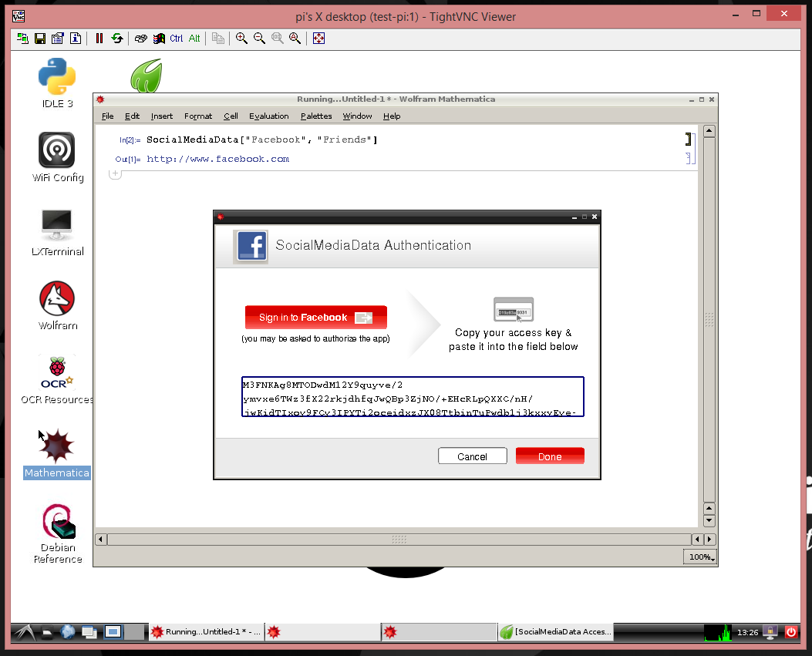Click the screen lock tray icon
The height and width of the screenshot is (656, 812).
tap(770, 631)
